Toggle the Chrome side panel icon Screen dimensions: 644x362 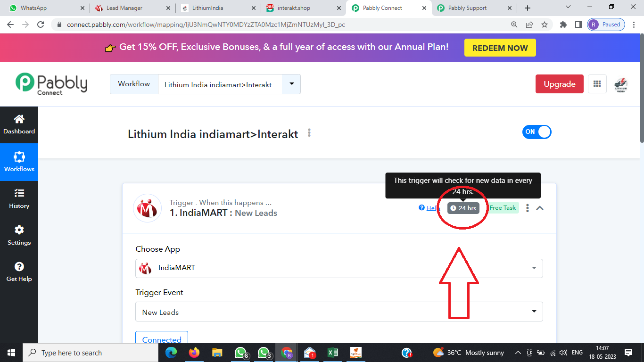(578, 25)
